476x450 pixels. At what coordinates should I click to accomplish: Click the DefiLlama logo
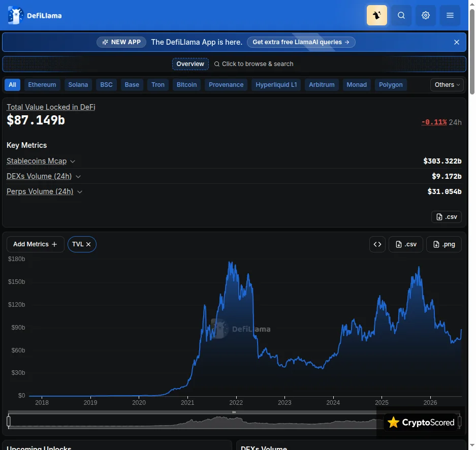(x=35, y=15)
